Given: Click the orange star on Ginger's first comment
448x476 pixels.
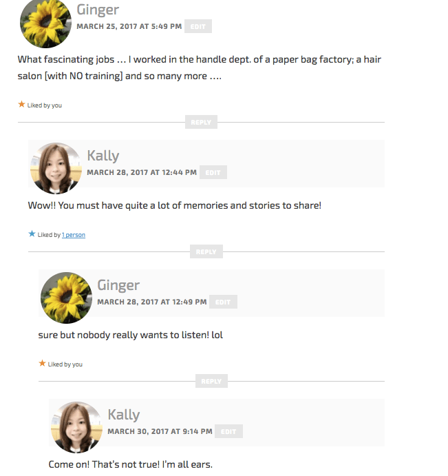Looking at the screenshot, I should tap(21, 105).
